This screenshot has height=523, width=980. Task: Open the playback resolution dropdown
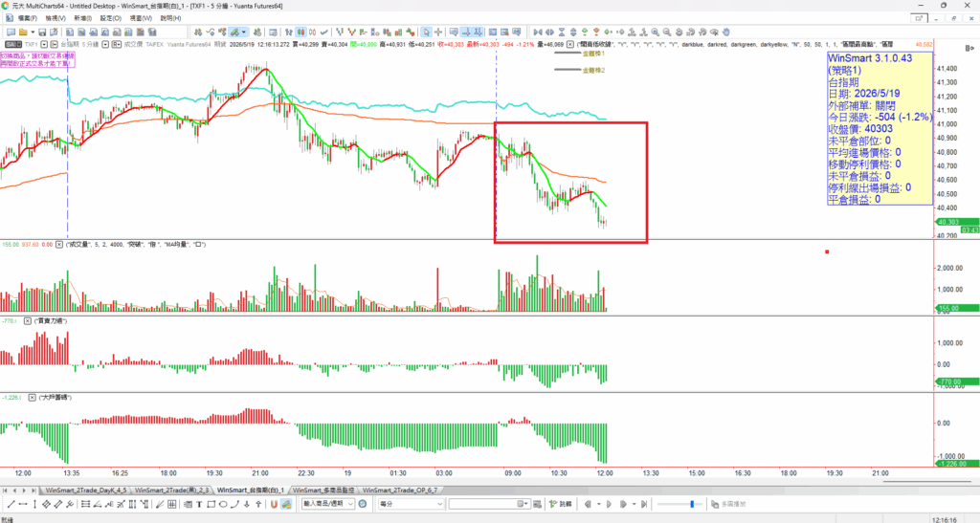point(439,504)
